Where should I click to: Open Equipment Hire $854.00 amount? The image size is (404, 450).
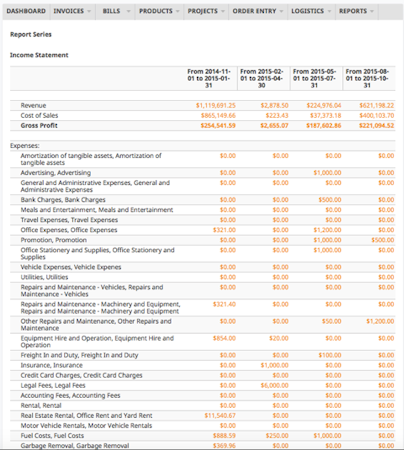(x=224, y=338)
